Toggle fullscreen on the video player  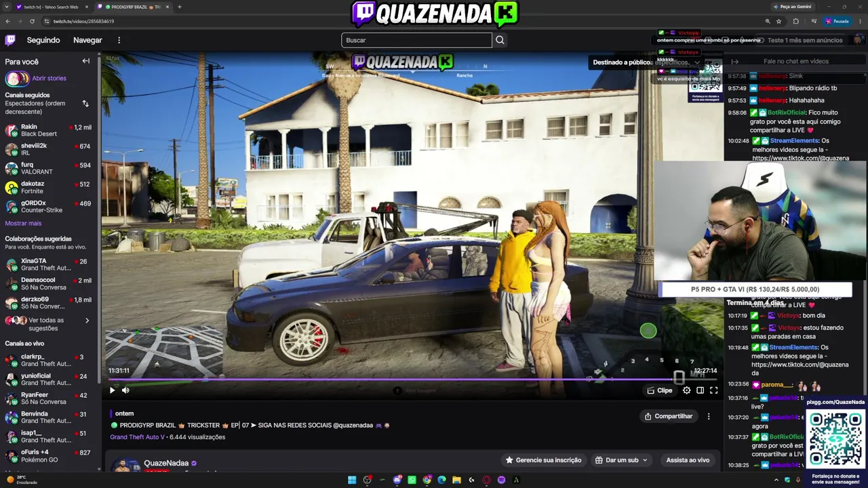click(x=713, y=390)
